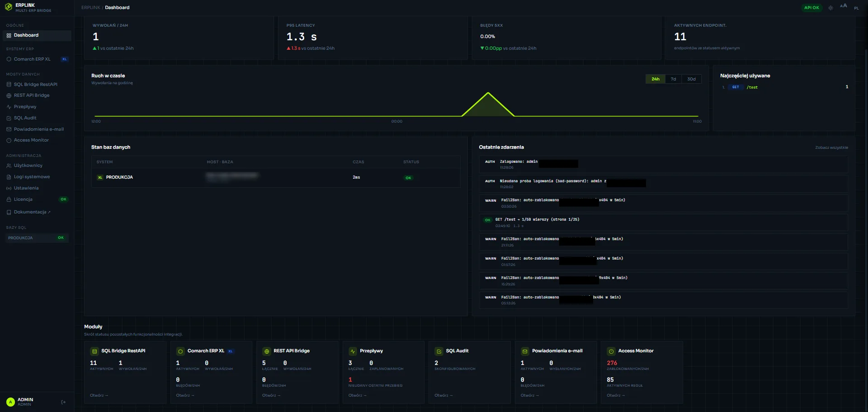This screenshot has height=412, width=868.
Task: Click the Access Monitor sidebar icon
Action: (9, 140)
